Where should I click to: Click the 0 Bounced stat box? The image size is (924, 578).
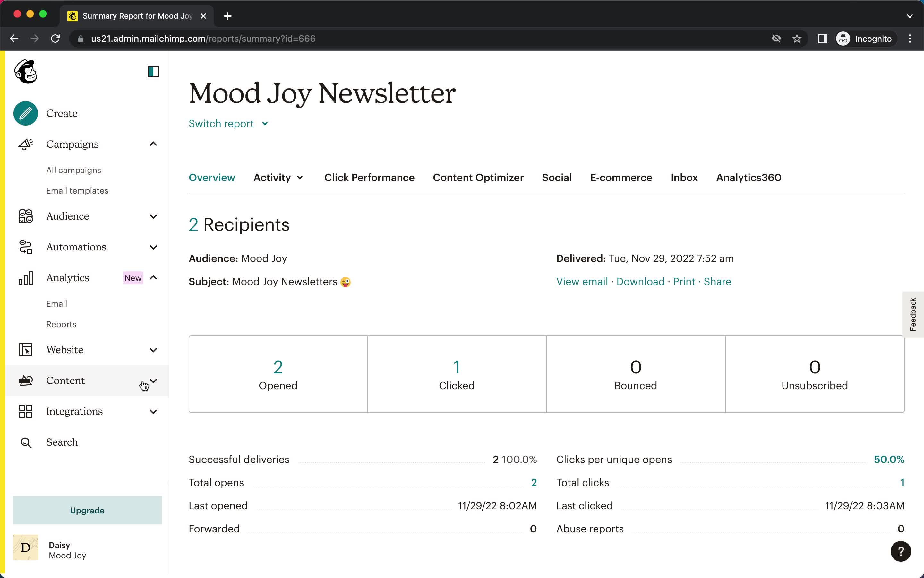[636, 374]
